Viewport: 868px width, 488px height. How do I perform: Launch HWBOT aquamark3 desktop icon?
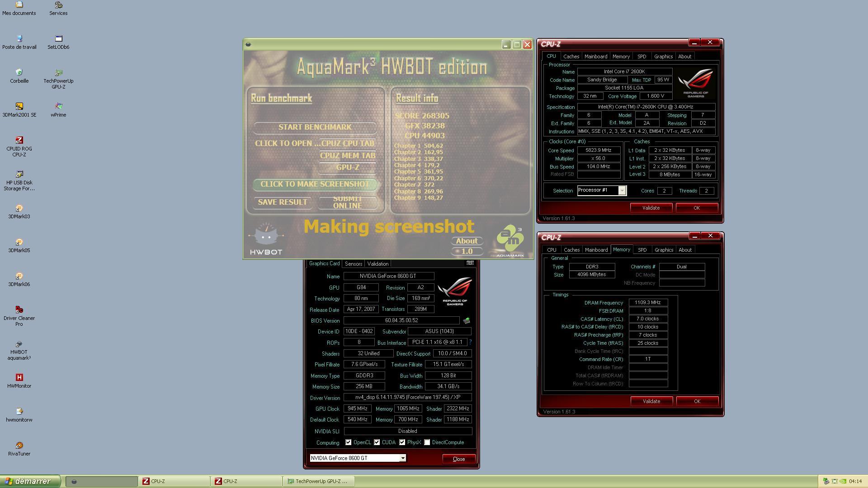(19, 350)
